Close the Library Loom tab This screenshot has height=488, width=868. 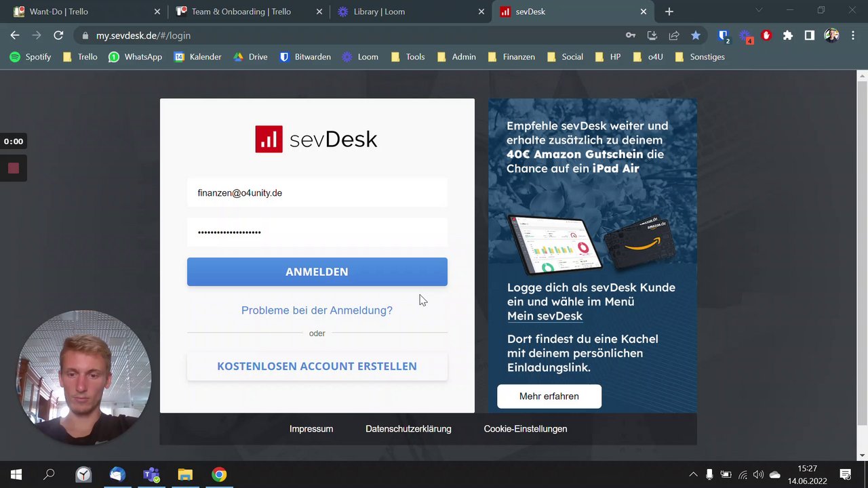click(x=481, y=12)
